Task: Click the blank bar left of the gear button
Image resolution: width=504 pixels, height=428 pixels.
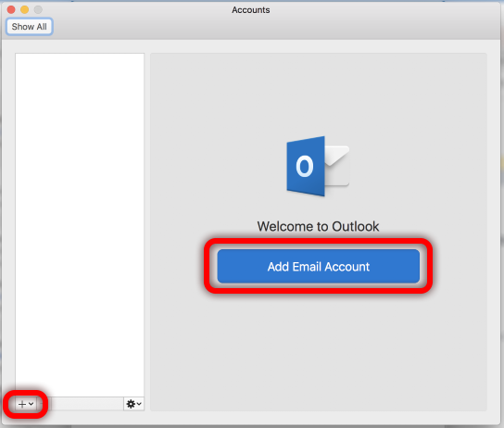Action: click(x=86, y=404)
